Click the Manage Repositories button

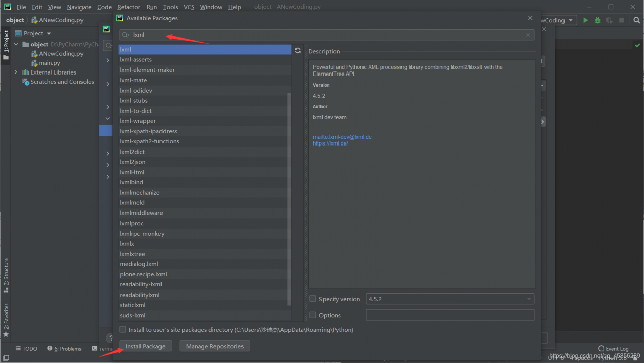[x=215, y=346]
